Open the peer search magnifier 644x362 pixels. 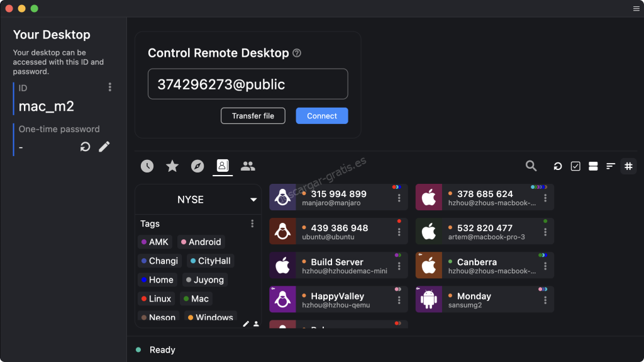531,166
